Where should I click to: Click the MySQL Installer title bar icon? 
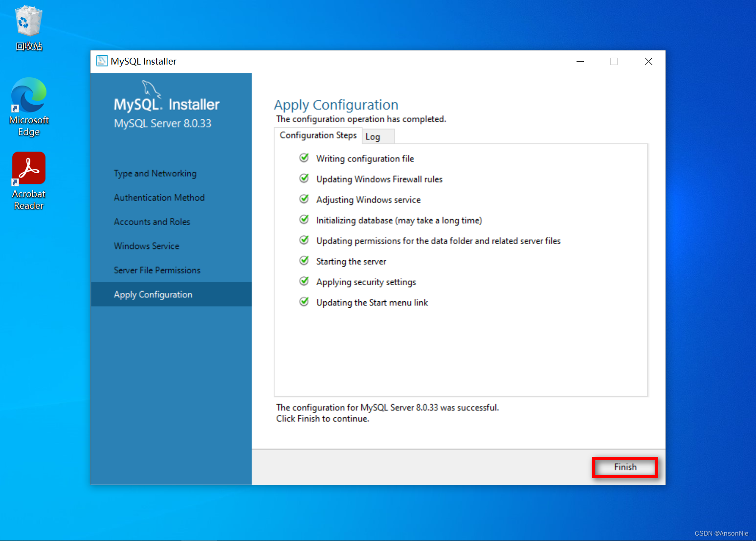[x=102, y=61]
